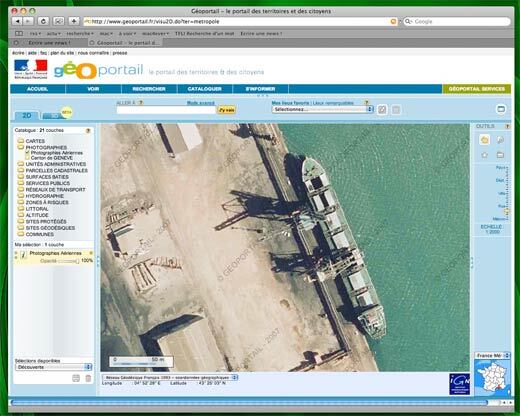Toggle full-screen map window icon
Image resolution: width=520 pixels, height=416 pixels.
[x=501, y=109]
